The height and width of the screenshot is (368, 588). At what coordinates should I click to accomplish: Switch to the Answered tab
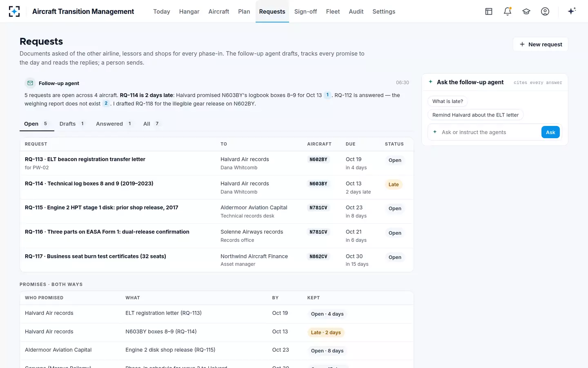coord(114,123)
